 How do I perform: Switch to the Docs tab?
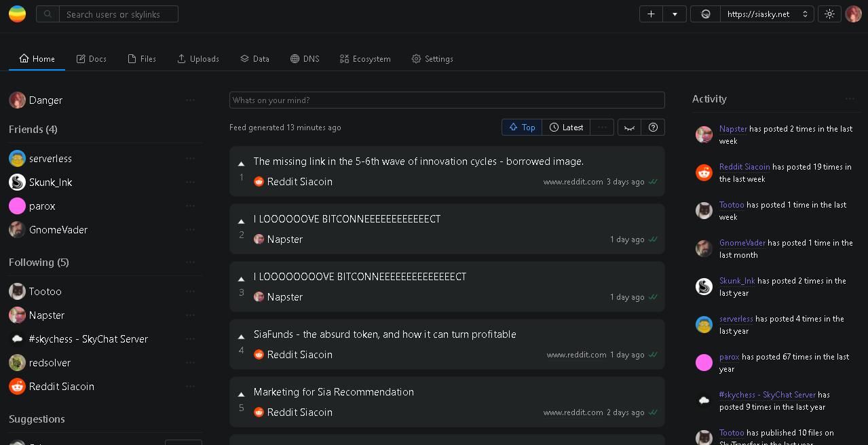pos(92,59)
